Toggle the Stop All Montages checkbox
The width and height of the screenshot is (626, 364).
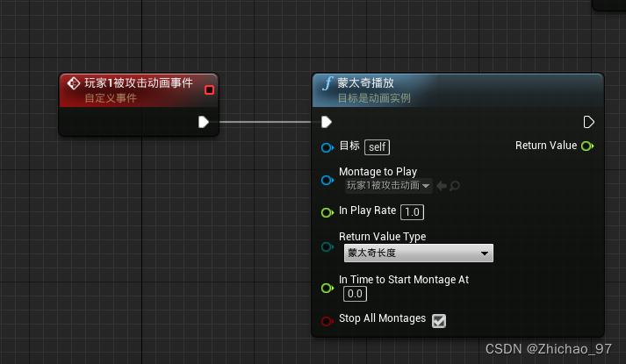[x=439, y=320]
